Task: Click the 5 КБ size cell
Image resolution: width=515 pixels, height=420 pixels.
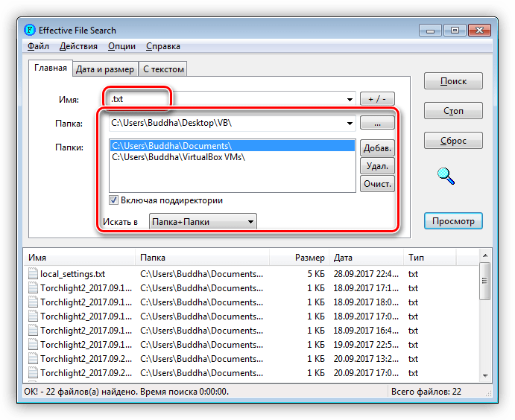Action: [x=316, y=273]
